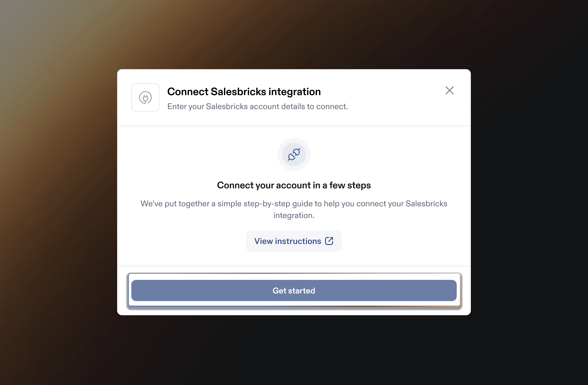Open the View instructions guide

293,241
